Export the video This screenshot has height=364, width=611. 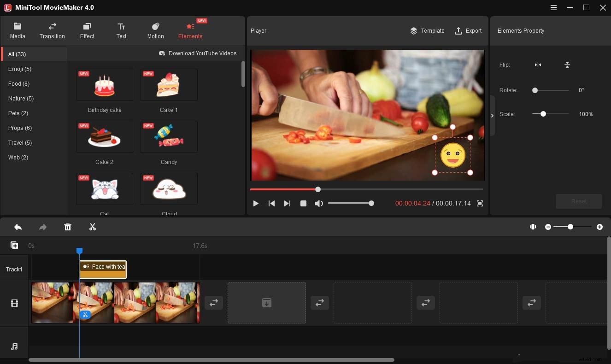(469, 31)
